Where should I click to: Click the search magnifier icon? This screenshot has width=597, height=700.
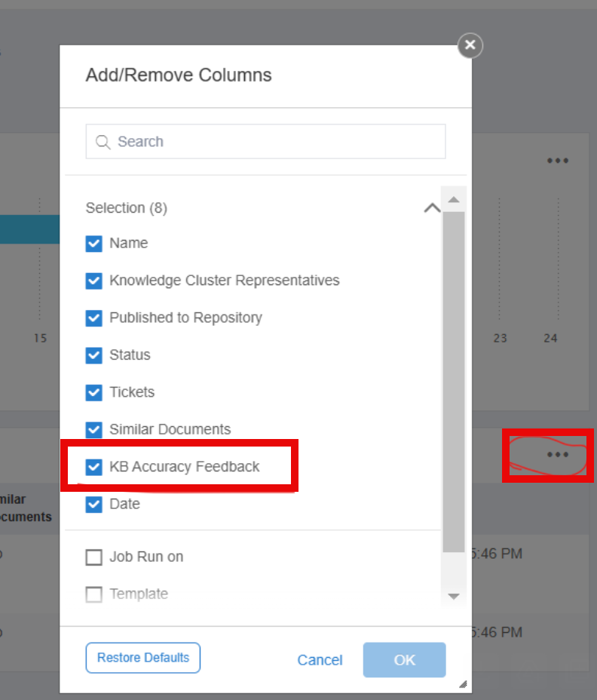[103, 142]
